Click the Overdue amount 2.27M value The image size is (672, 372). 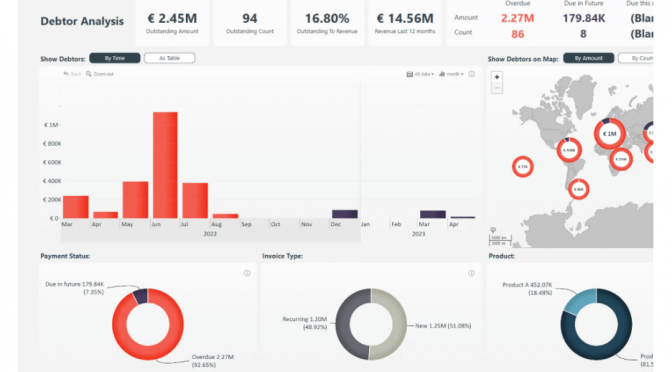517,18
